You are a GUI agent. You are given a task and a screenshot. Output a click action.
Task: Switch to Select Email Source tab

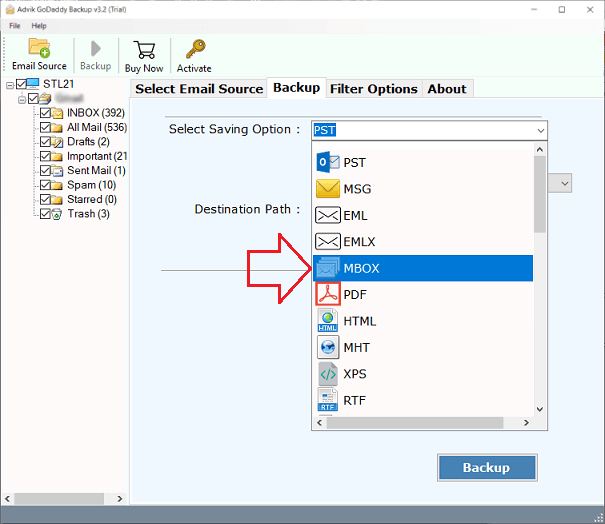199,89
